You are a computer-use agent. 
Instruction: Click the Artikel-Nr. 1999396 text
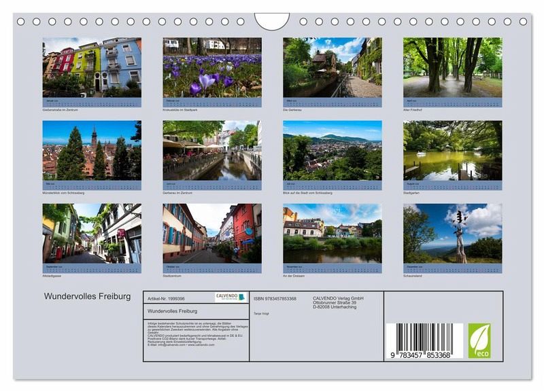[x=166, y=299]
